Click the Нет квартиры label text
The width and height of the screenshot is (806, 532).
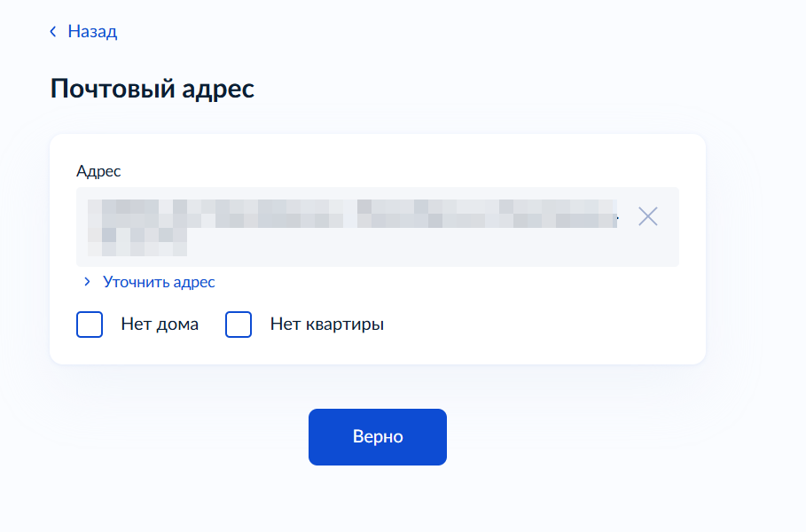click(326, 325)
